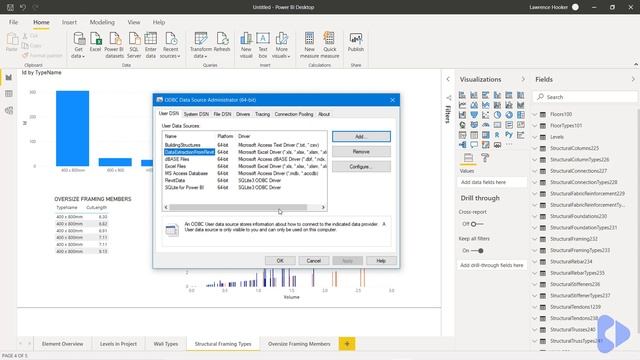Open the Modeling ribbon tab
The height and width of the screenshot is (360, 640).
102,22
